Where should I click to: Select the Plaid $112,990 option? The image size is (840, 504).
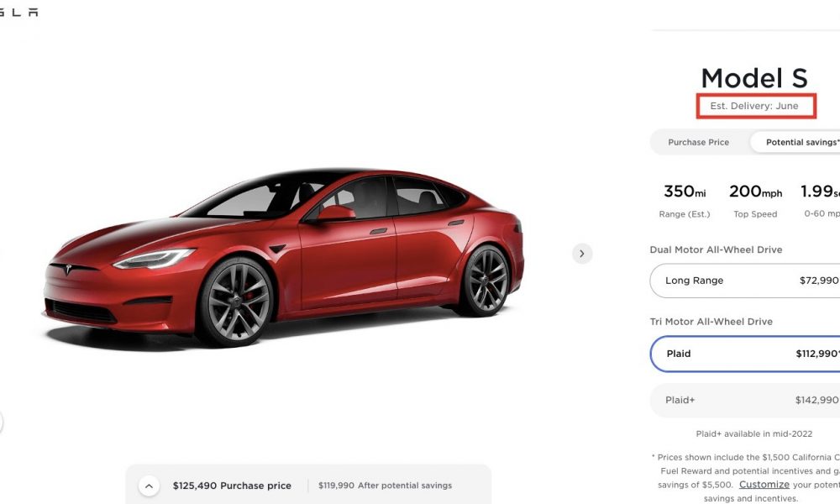[x=744, y=354]
